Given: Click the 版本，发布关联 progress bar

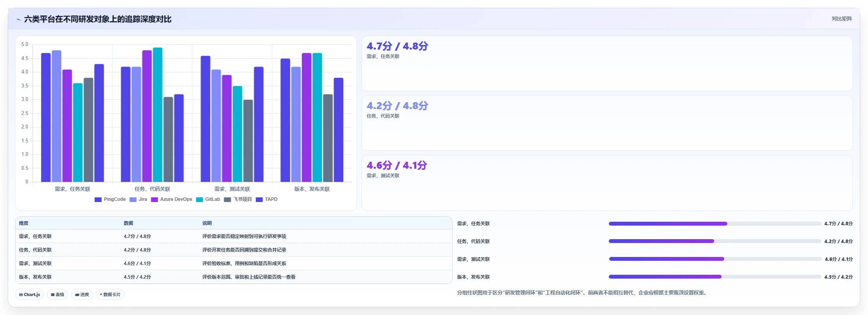Looking at the screenshot, I should (x=715, y=277).
